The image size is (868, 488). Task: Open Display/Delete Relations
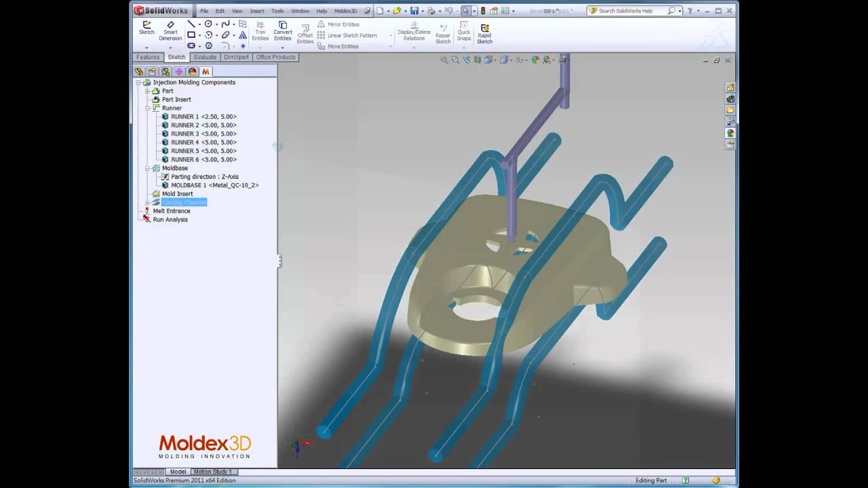coord(414,31)
